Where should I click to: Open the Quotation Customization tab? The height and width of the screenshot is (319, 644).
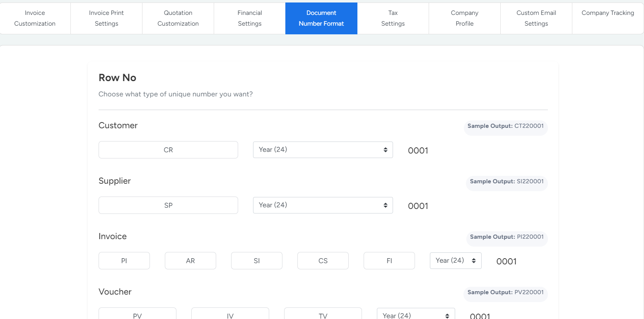[x=178, y=18]
